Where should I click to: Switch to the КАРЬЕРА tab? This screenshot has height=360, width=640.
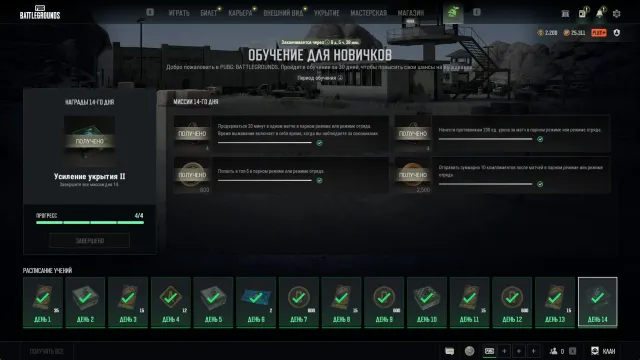tap(240, 13)
